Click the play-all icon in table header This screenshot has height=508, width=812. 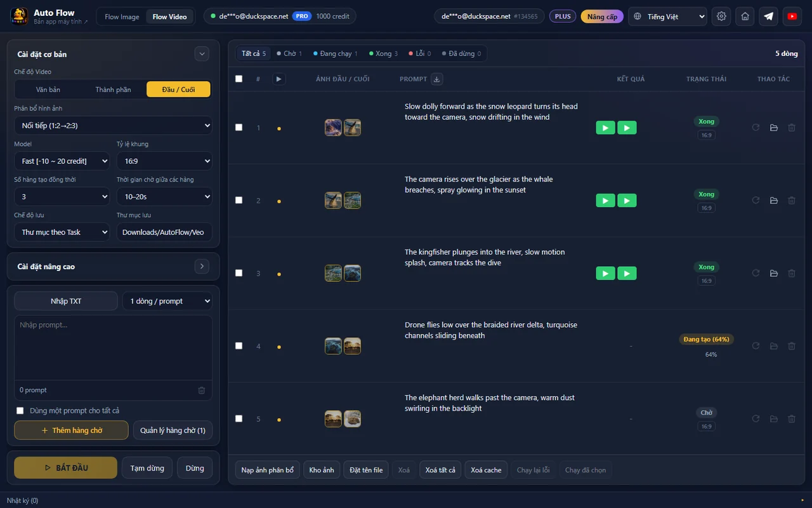tap(278, 79)
